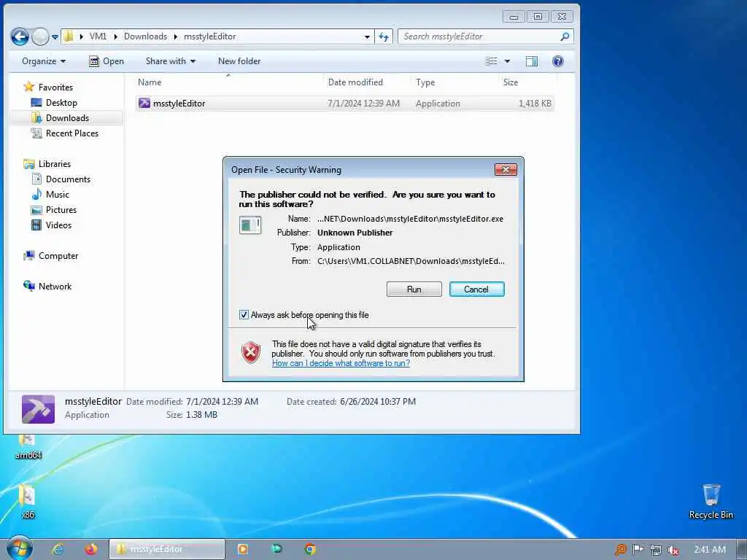Expand the arrow after Downloads in breadcrumb
Screen dimensions: 747x560
(x=175, y=36)
